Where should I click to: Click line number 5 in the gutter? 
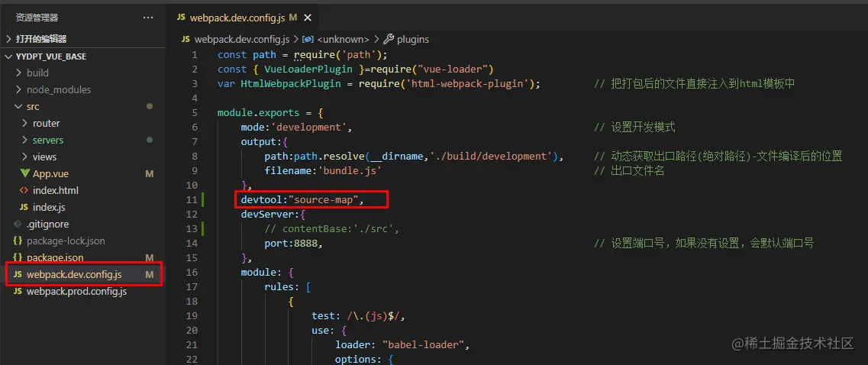[195, 112]
